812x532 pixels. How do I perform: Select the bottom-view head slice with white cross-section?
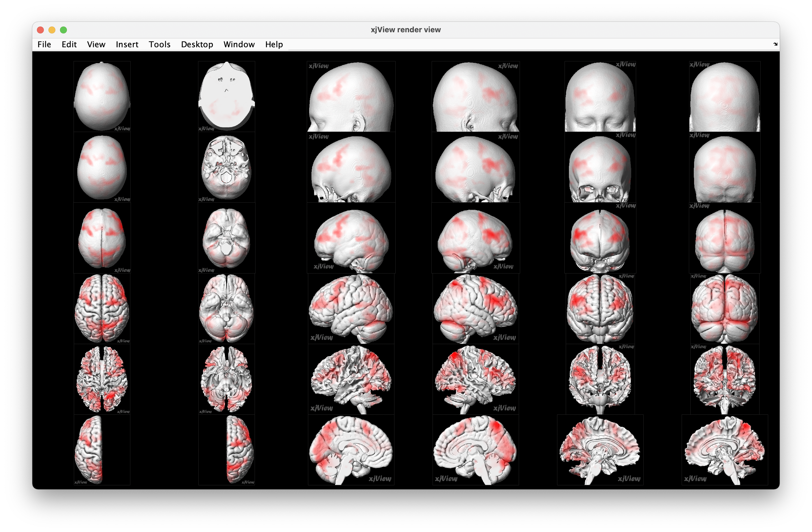(x=227, y=96)
